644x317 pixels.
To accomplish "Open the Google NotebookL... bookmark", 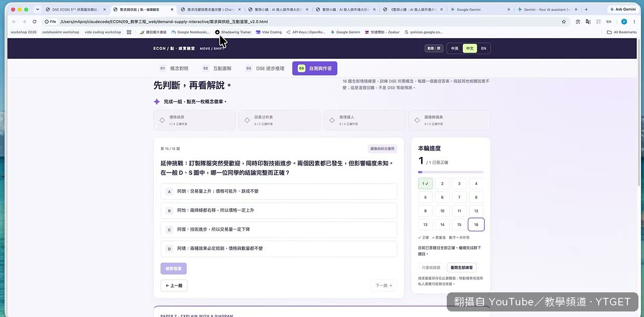I will point(191,32).
